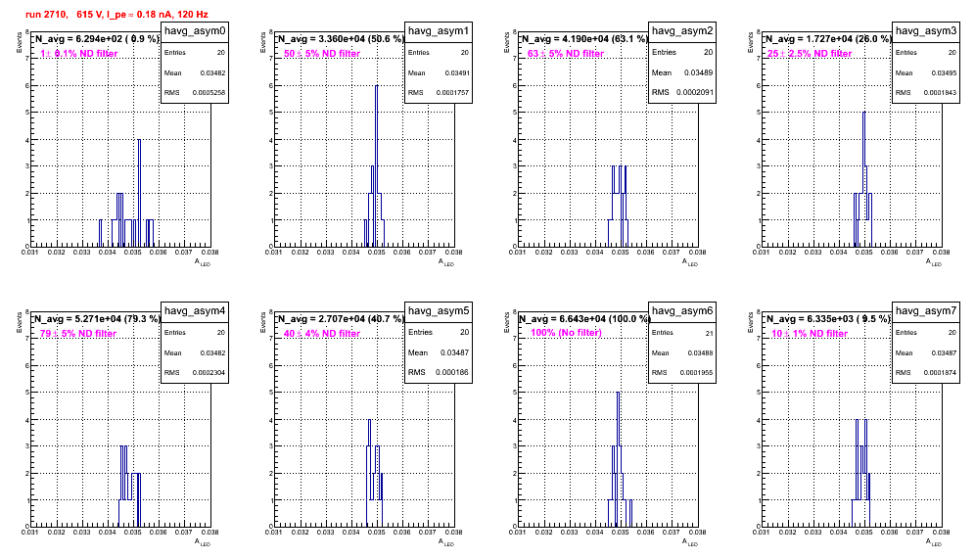The image size is (975, 560).
Task: Click the A_LED axis label under havg_asym0 plot
Action: tap(203, 262)
